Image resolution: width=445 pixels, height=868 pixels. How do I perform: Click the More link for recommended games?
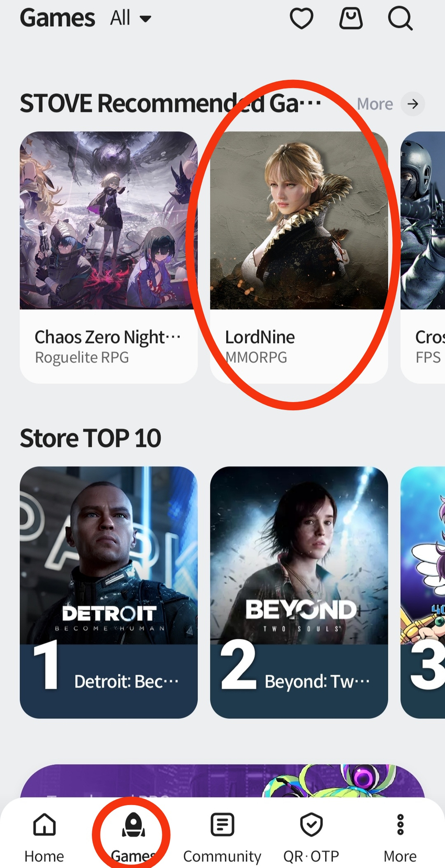pyautogui.click(x=375, y=104)
